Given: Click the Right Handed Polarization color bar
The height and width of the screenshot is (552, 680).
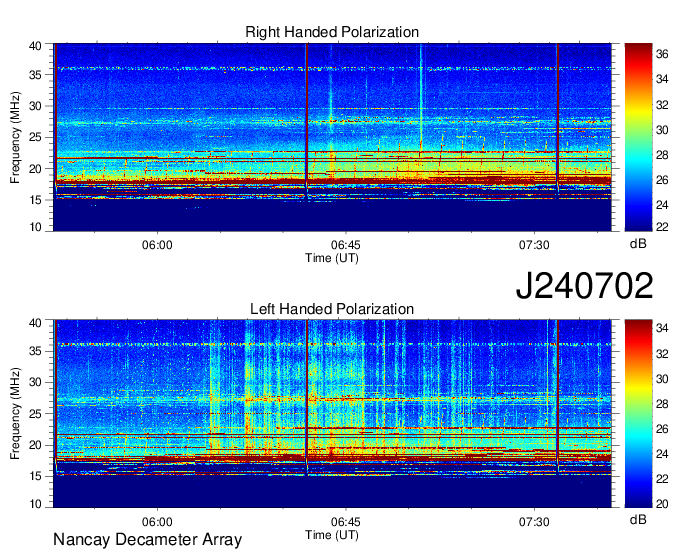Looking at the screenshot, I should (x=638, y=137).
